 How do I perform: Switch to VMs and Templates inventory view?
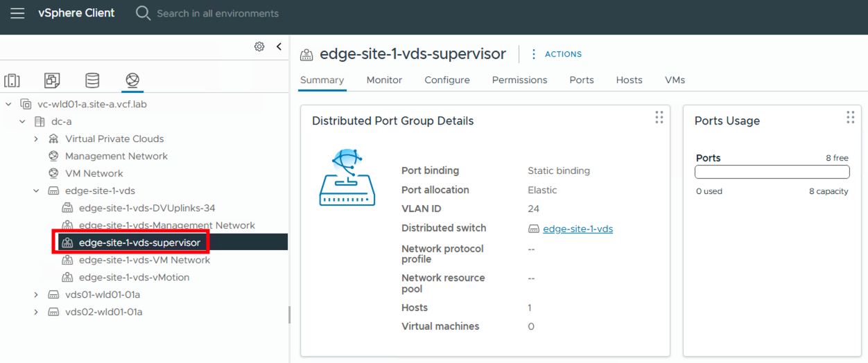point(52,80)
